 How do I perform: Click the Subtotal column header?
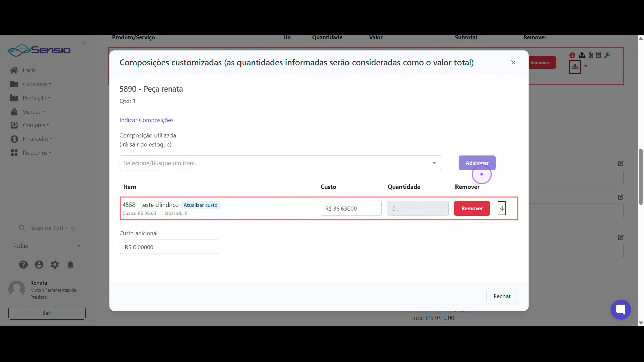coord(466,37)
